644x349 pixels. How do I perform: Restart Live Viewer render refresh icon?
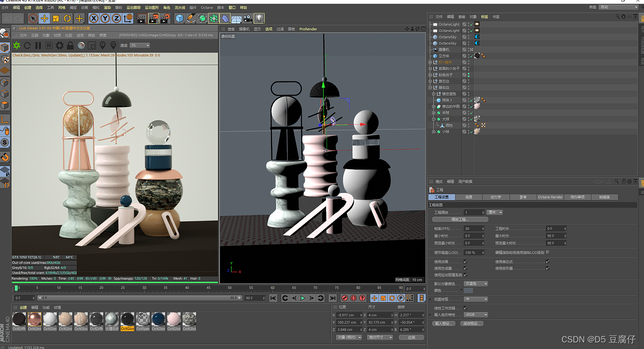(28, 45)
